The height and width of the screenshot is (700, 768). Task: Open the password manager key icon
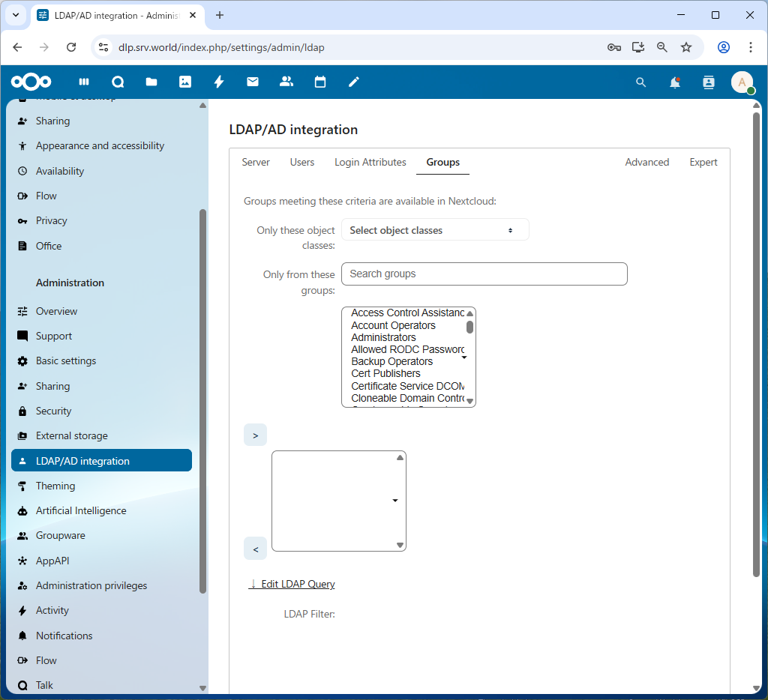pos(614,47)
